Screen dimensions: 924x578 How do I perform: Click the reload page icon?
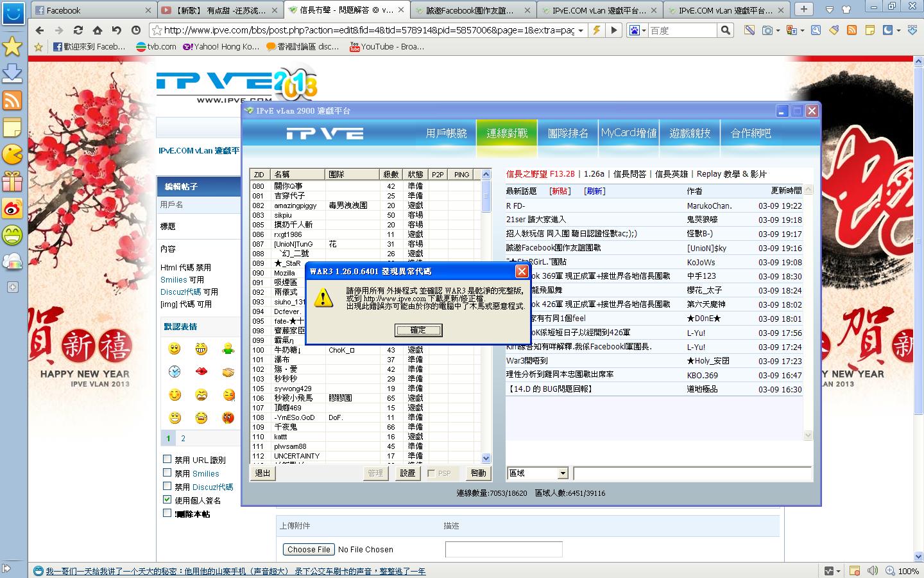(x=78, y=30)
